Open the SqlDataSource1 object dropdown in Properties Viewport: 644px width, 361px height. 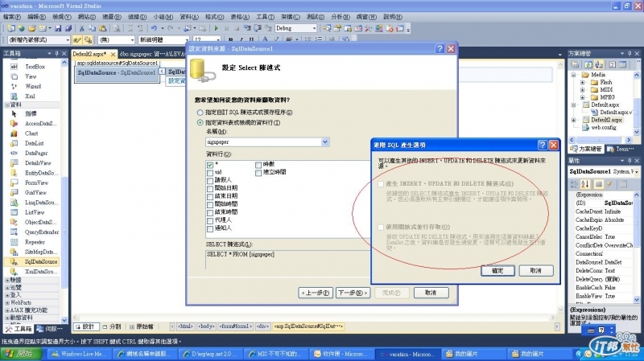click(x=637, y=171)
